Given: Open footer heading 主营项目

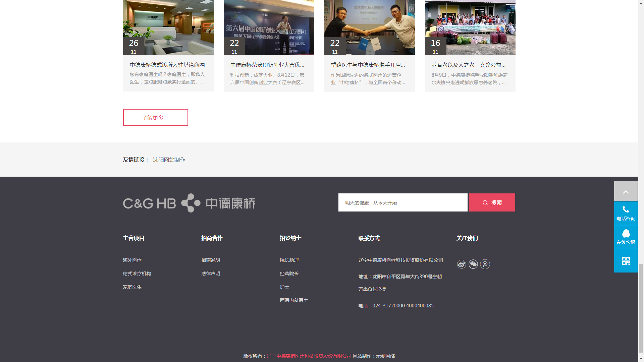Looking at the screenshot, I should pos(134,238).
